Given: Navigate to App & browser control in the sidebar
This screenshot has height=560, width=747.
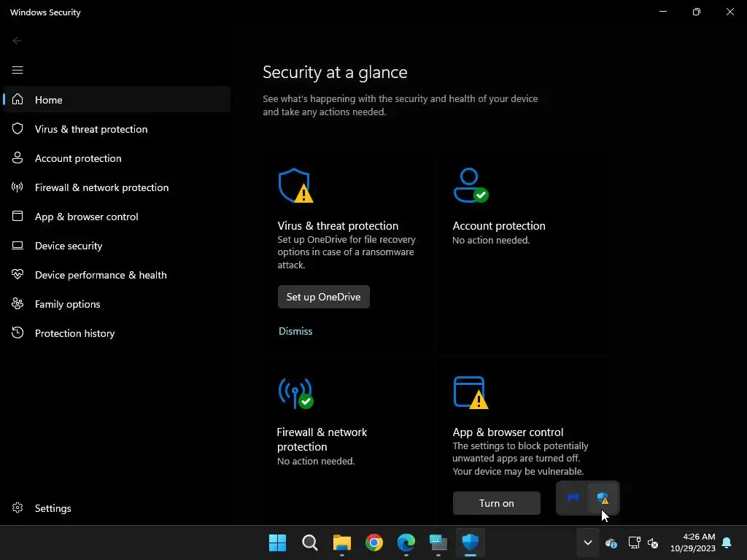Looking at the screenshot, I should pos(117,216).
